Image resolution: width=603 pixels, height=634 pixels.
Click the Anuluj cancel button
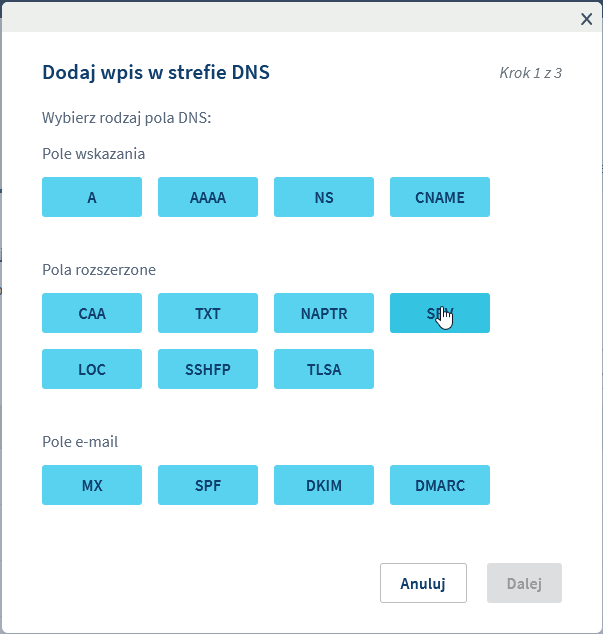tap(423, 583)
